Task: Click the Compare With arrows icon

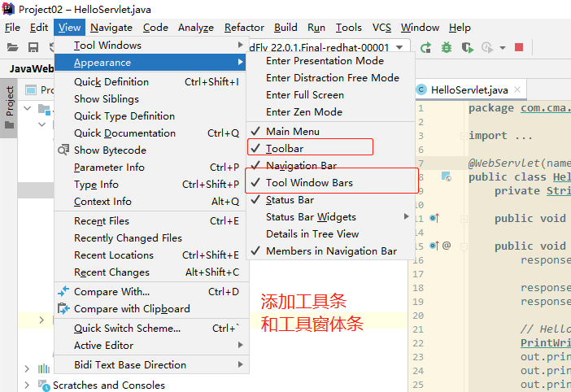Action: pos(63,291)
